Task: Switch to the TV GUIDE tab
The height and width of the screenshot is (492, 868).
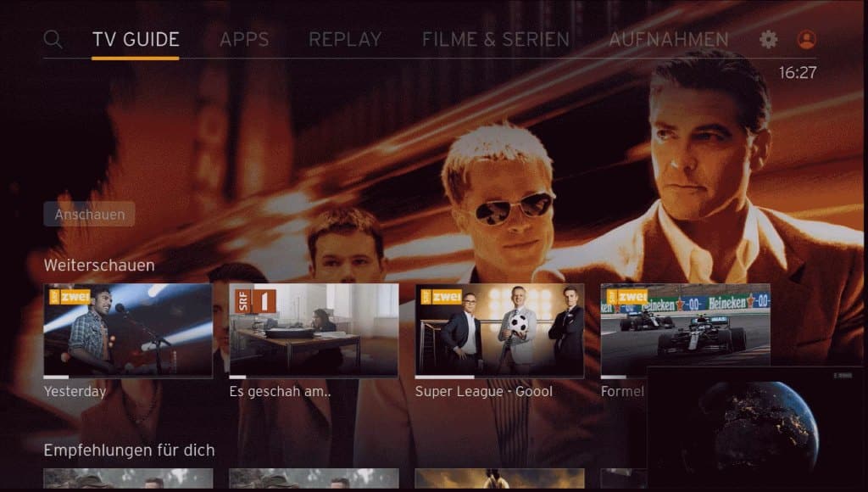Action: point(137,39)
